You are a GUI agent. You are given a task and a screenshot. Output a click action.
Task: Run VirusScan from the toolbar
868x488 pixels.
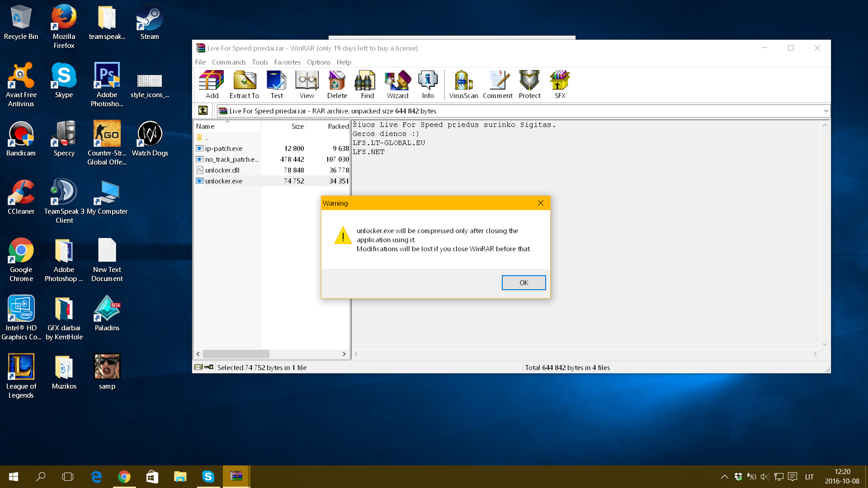pyautogui.click(x=463, y=84)
